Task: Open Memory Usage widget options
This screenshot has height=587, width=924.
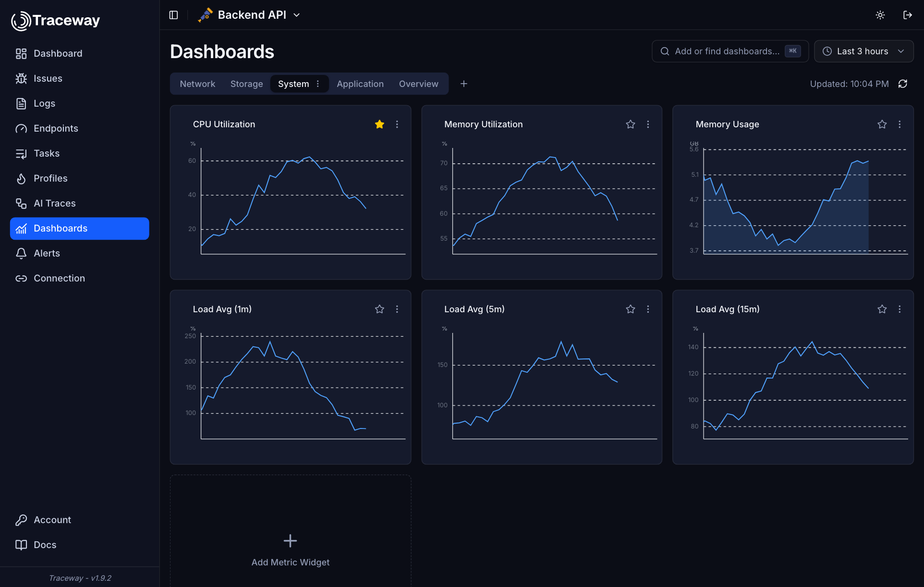Action: pos(900,124)
